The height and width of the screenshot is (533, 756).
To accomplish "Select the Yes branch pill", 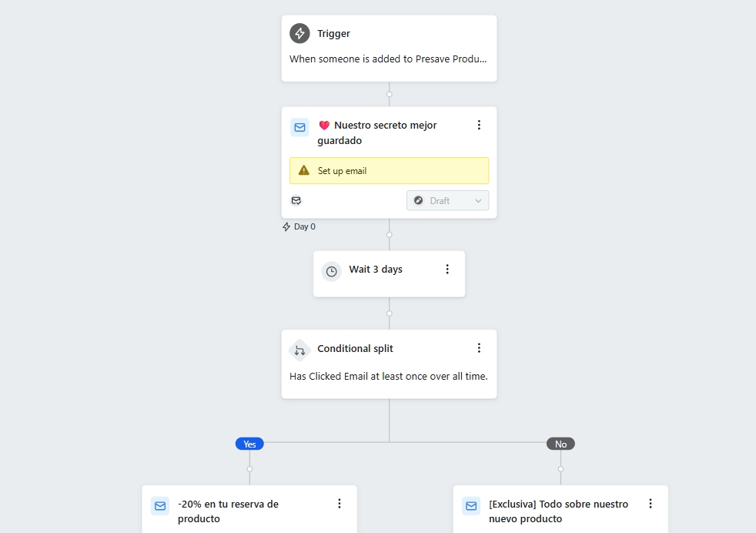I will pos(249,444).
